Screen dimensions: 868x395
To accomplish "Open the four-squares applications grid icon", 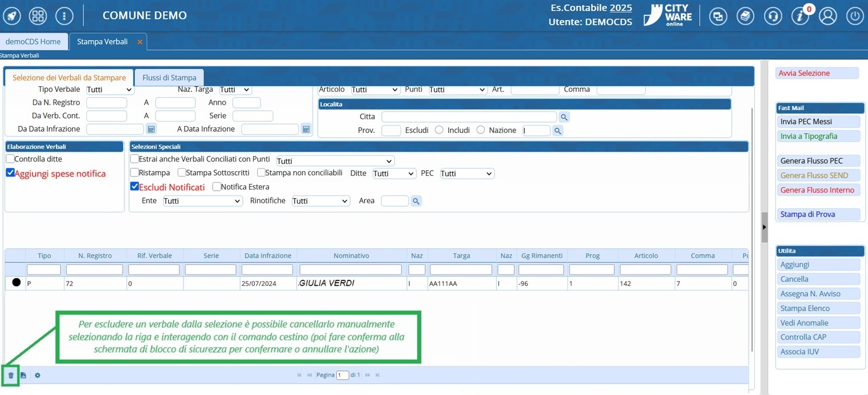I will [x=38, y=16].
